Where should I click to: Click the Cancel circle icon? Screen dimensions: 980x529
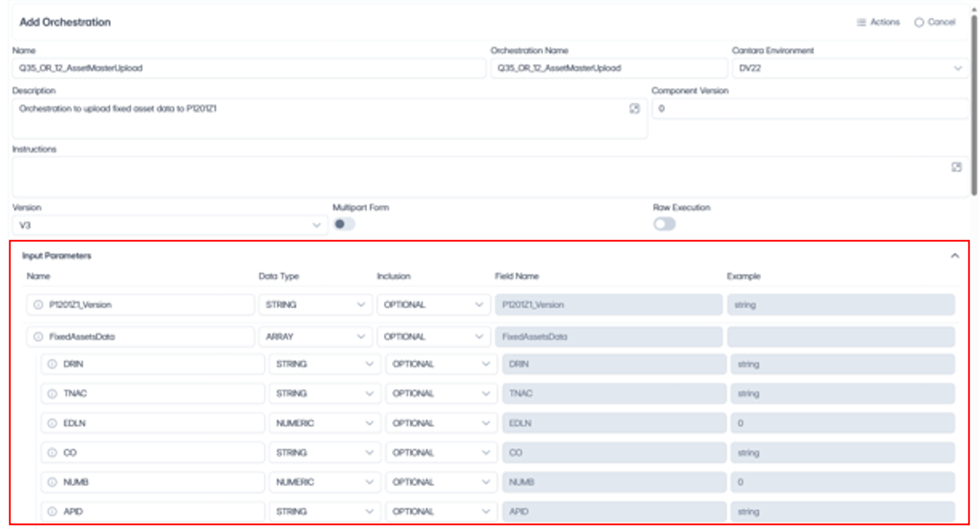(x=919, y=22)
